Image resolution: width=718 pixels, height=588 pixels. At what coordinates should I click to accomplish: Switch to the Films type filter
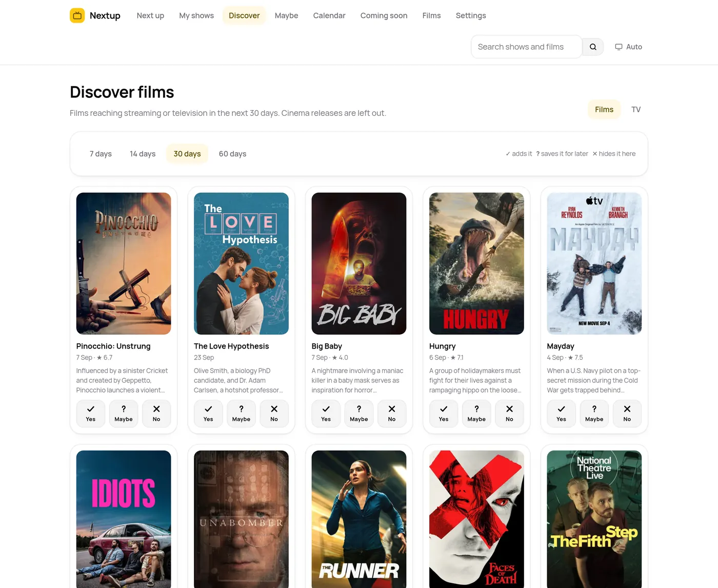[604, 110]
